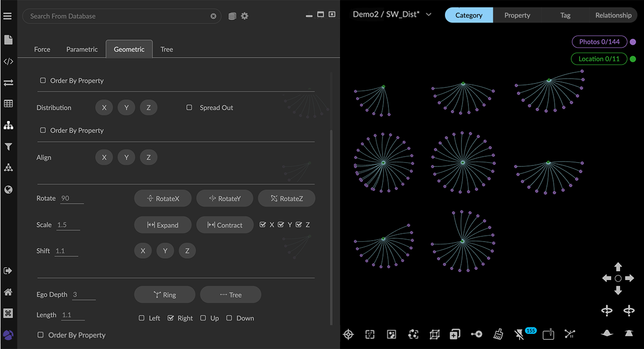Open the code editor sidebar icon
This screenshot has height=349, width=644.
(x=8, y=62)
